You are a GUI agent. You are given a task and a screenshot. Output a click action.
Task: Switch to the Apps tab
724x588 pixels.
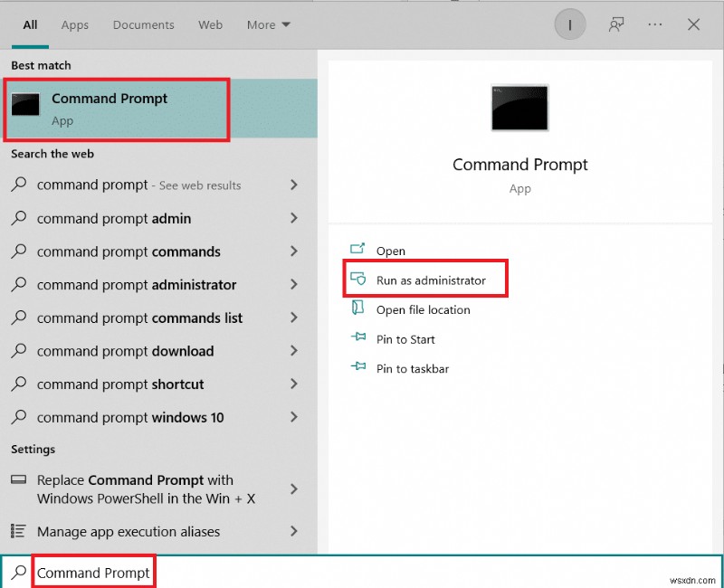point(74,24)
